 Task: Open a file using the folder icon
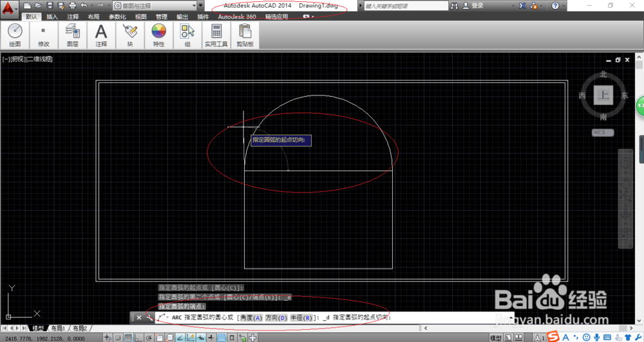point(38,6)
